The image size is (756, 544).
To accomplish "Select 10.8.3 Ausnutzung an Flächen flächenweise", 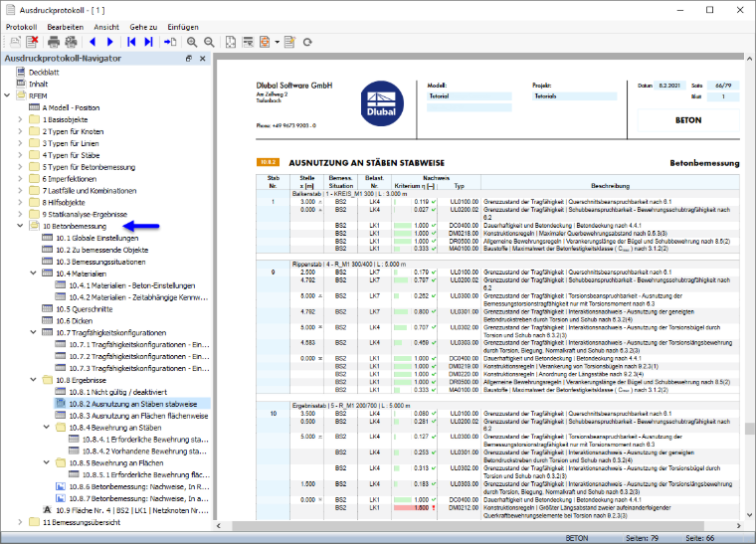I will pos(138,416).
